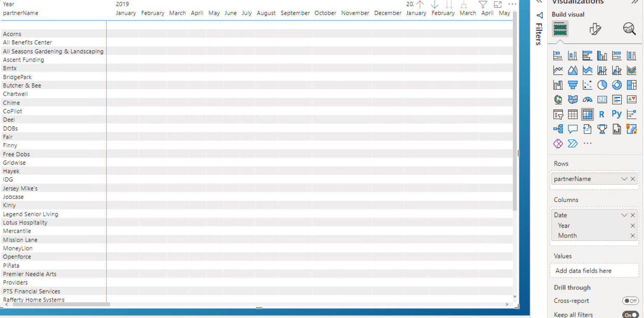Select R script visual
Viewport: 644px width, 318px height.
click(602, 114)
